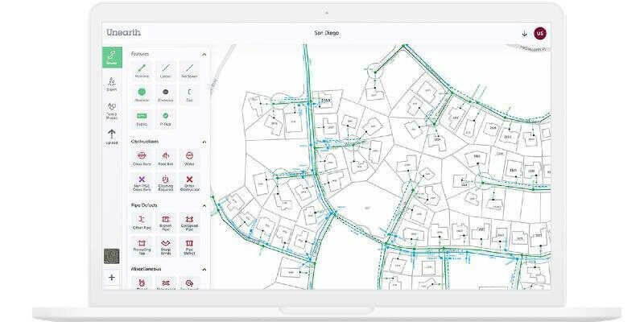Pick the Other Obstruction red X

pyautogui.click(x=189, y=183)
